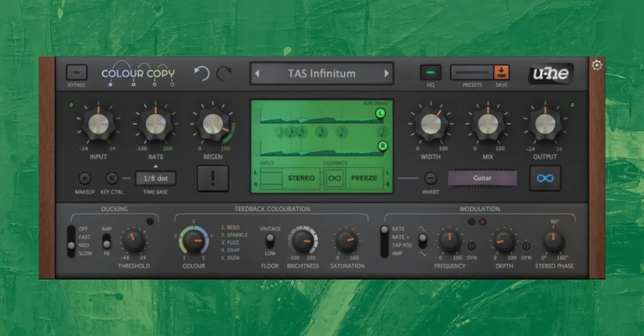Viewport: 644px width, 336px height.
Task: Go to previous preset with left arrow
Action: coord(257,74)
